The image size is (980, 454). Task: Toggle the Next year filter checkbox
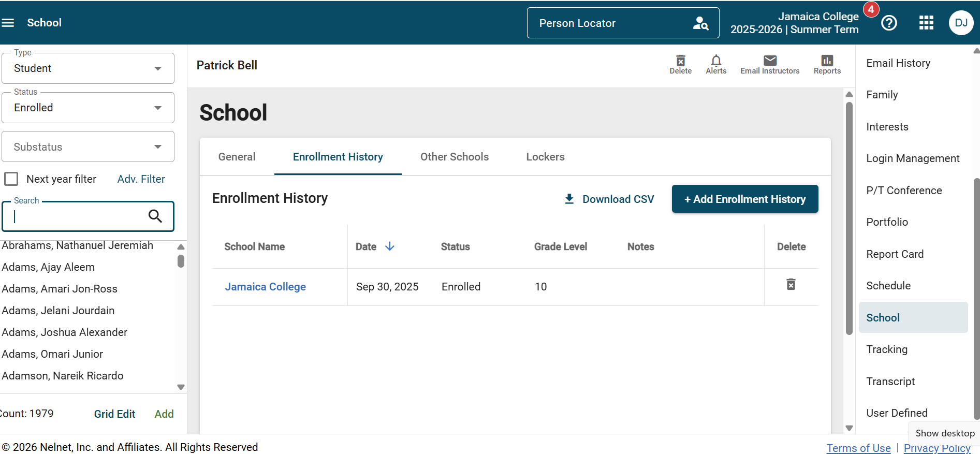(11, 179)
